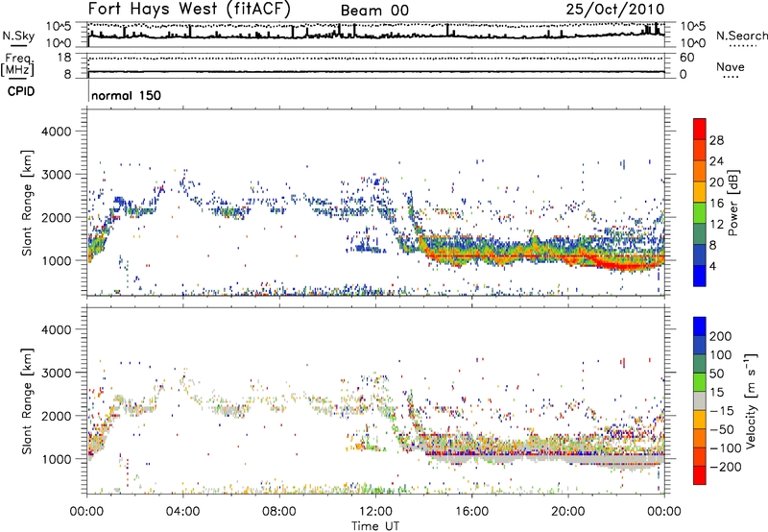The image size is (768, 532).
Task: Click the '18' frequency tick label
Action: click(64, 58)
